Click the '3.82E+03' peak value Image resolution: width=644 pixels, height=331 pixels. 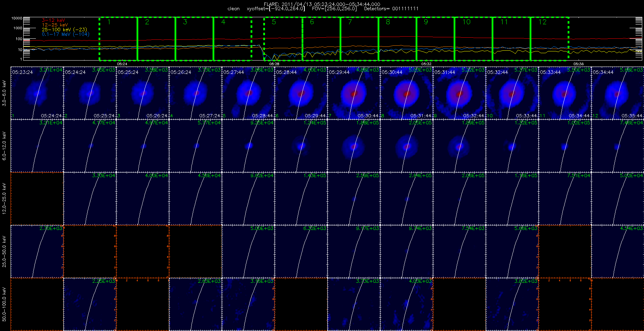click(526, 281)
